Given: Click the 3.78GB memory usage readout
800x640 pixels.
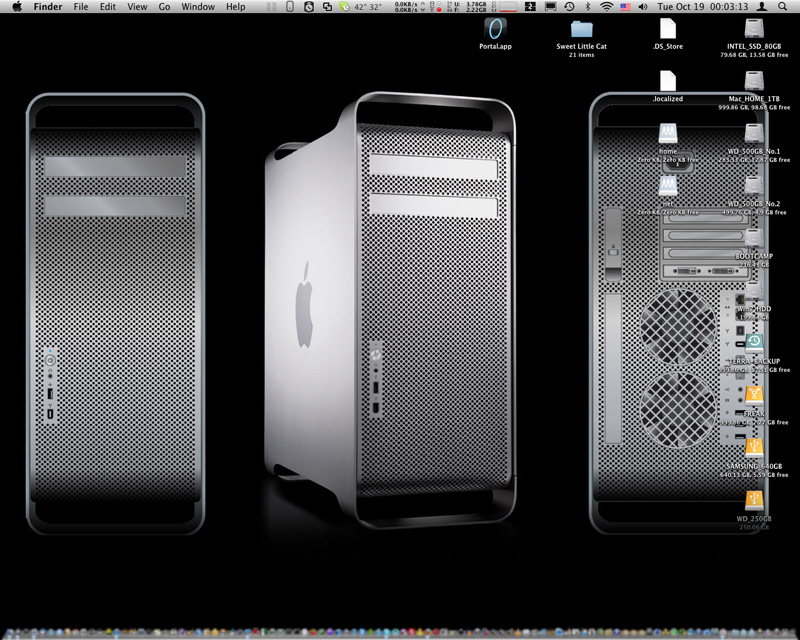Looking at the screenshot, I should 476,4.
